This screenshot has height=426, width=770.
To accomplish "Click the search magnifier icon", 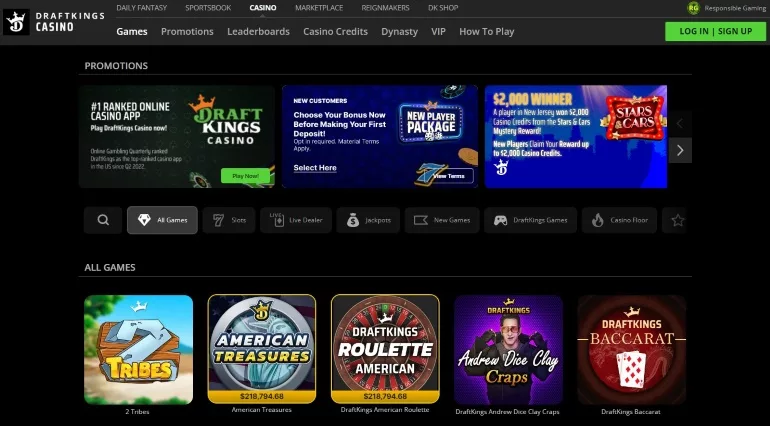I will (103, 220).
